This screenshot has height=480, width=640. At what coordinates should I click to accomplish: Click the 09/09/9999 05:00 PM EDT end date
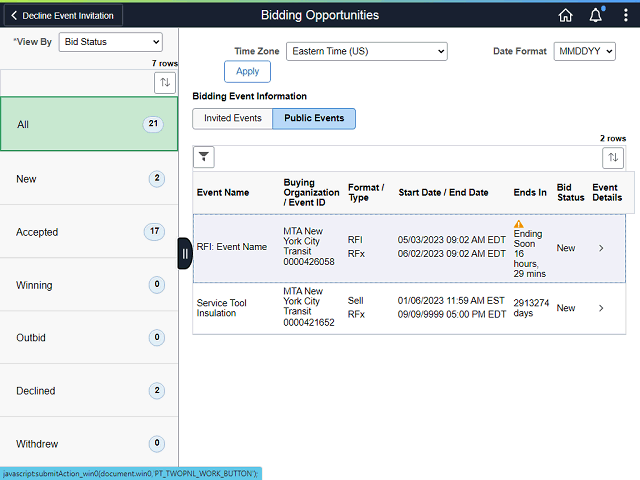coord(451,314)
